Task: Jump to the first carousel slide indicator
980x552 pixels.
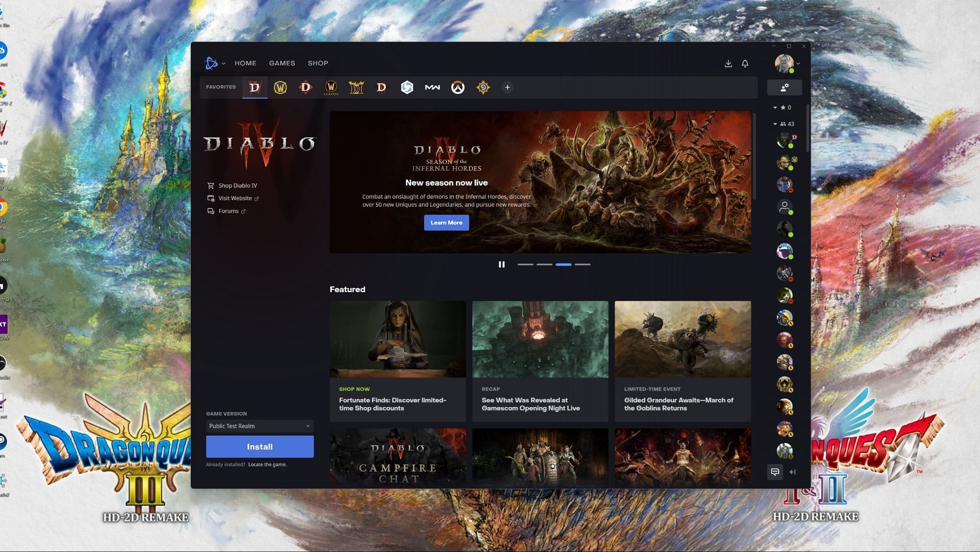Action: (525, 264)
